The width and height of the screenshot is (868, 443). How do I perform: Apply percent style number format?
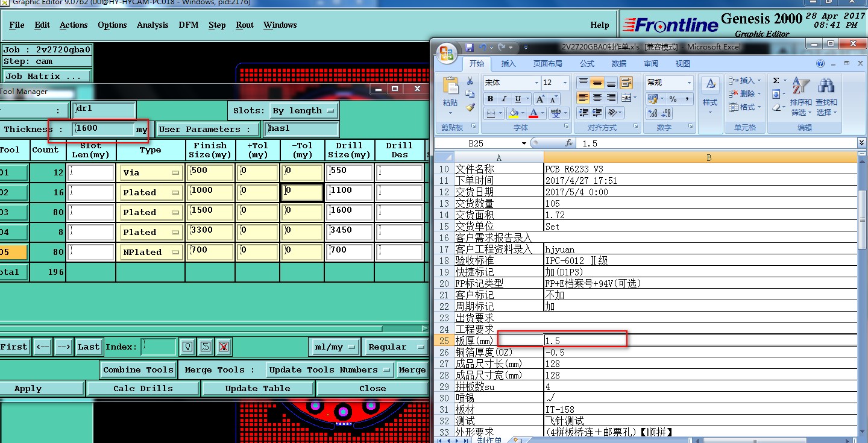(x=673, y=99)
